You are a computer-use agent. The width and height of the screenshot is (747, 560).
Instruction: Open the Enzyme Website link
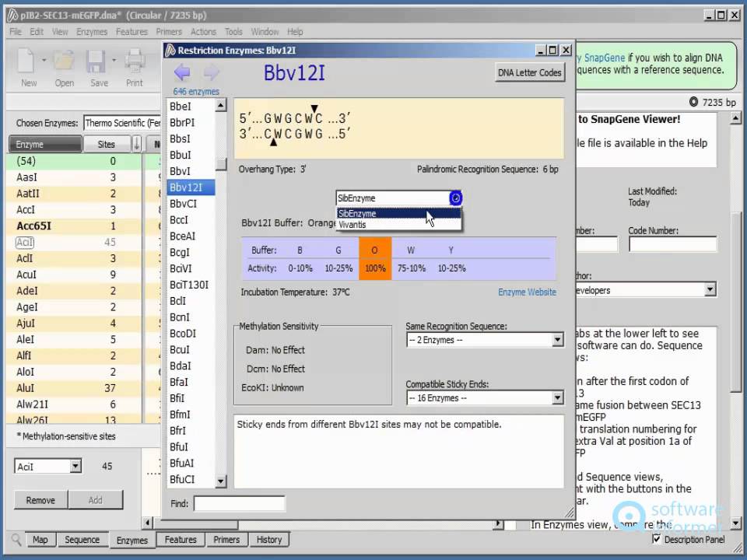[527, 292]
